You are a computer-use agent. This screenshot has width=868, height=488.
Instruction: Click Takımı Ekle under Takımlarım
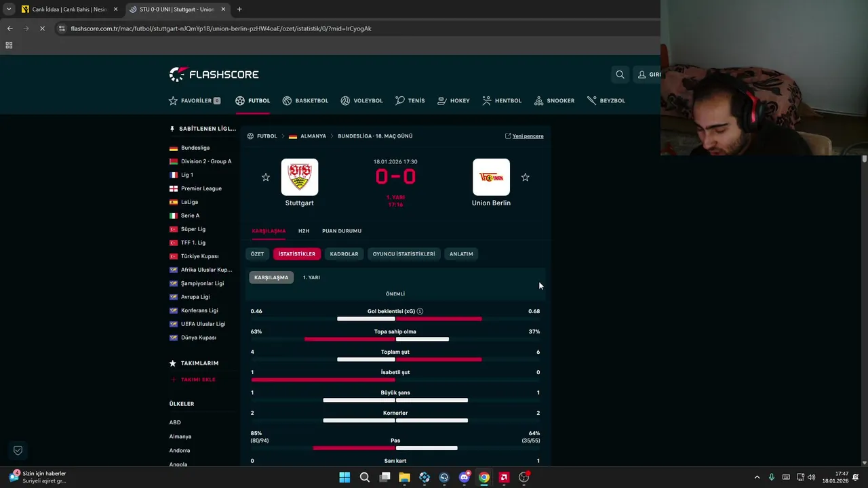[x=193, y=380]
